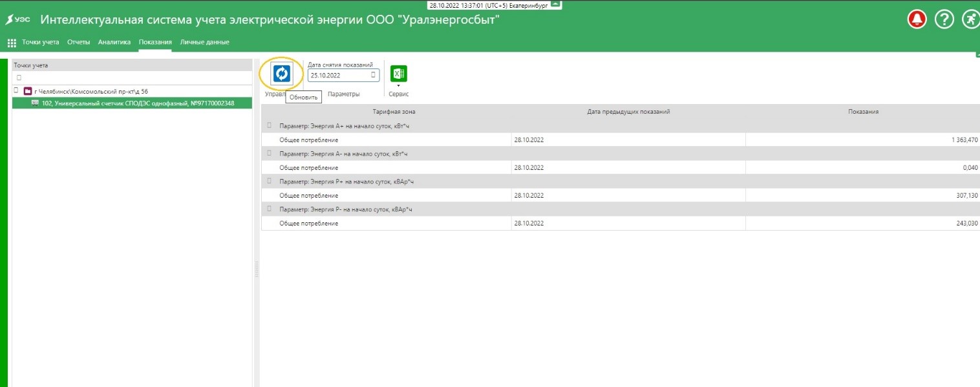Click the blue Обновить refresh icon
This screenshot has height=387, width=980.
tap(281, 74)
